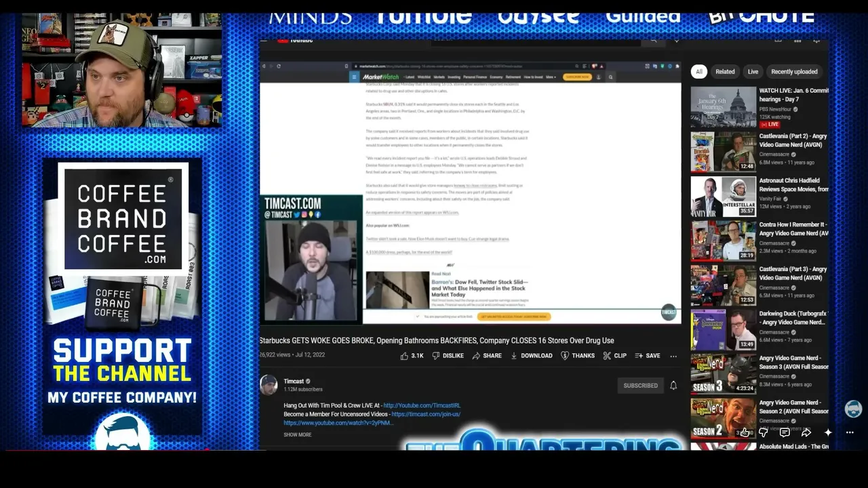This screenshot has width=868, height=488.
Task: Open comments via the overlay chat icon
Action: pyautogui.click(x=785, y=432)
